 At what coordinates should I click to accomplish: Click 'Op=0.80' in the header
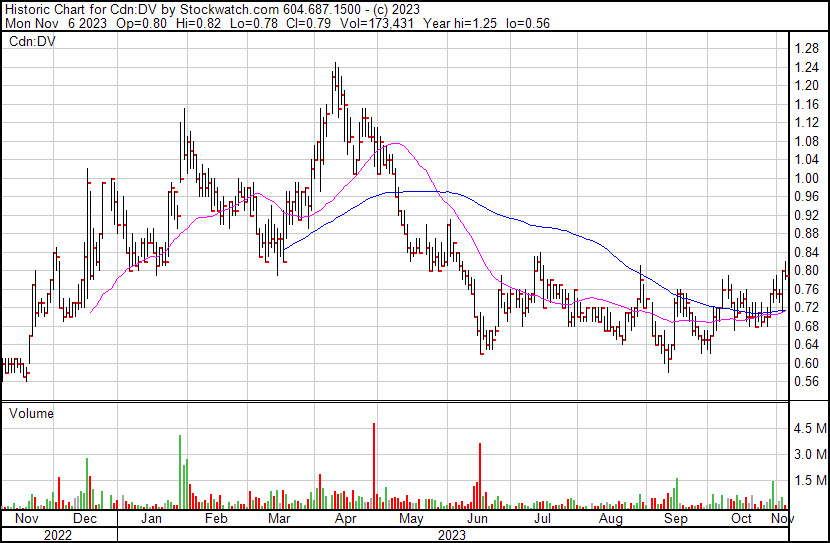click(141, 23)
